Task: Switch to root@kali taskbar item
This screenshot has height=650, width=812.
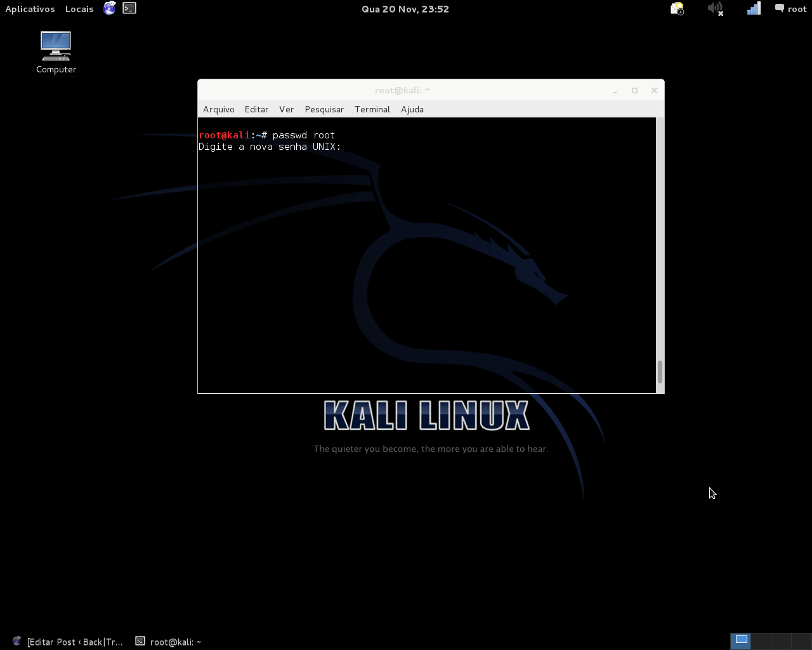Action: pyautogui.click(x=168, y=642)
